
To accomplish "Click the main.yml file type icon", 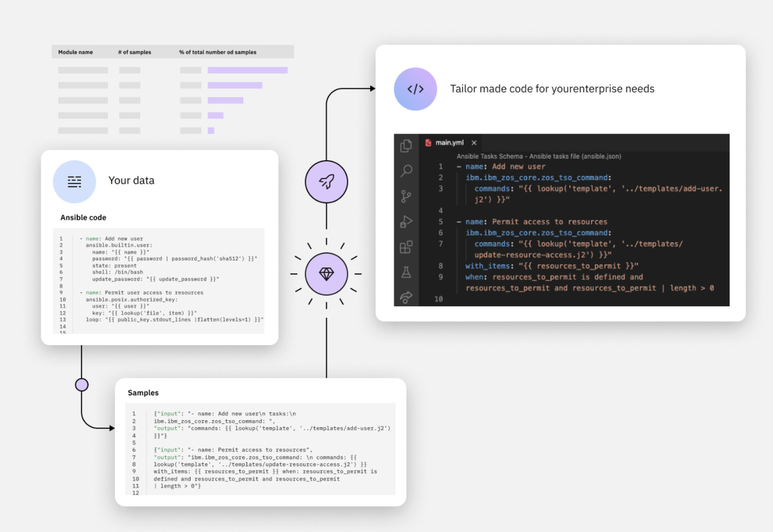I will coord(428,143).
